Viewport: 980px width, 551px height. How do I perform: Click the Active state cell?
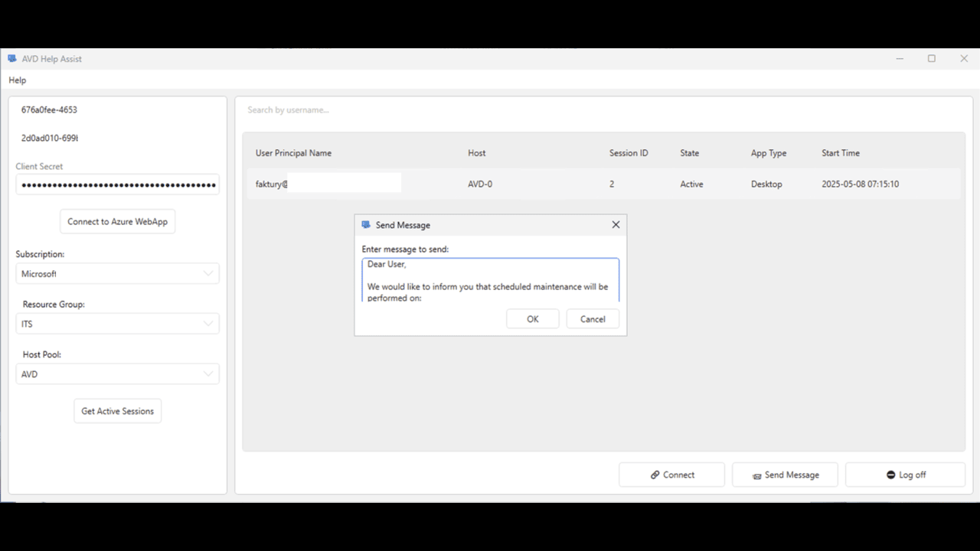(x=691, y=184)
